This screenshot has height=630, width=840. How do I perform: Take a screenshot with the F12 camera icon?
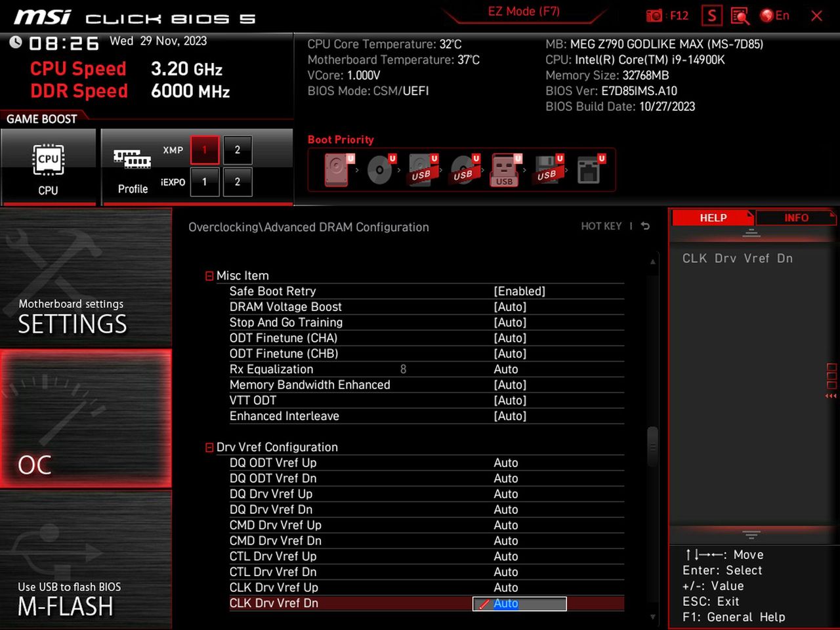[654, 16]
